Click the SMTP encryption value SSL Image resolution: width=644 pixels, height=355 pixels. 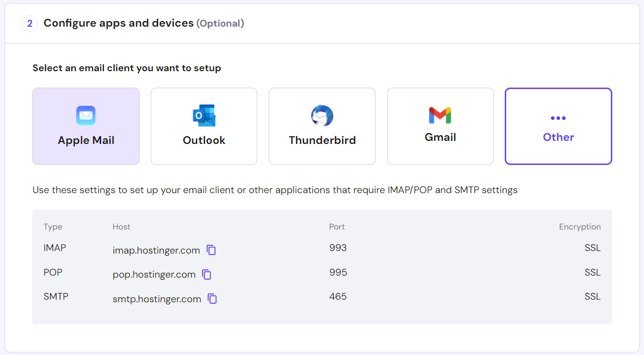592,296
